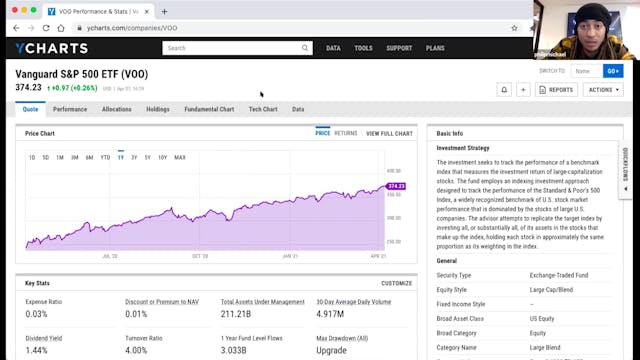Add VOO with the plus button
Image resolution: width=640 pixels, height=360 pixels.
(523, 90)
